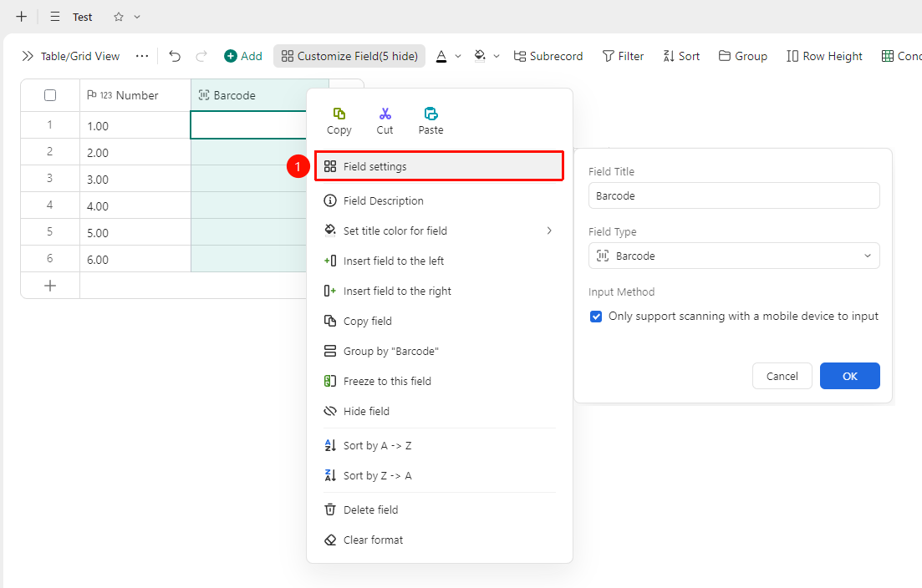Image resolution: width=922 pixels, height=588 pixels.
Task: Select Insert field to the right
Action: point(439,291)
